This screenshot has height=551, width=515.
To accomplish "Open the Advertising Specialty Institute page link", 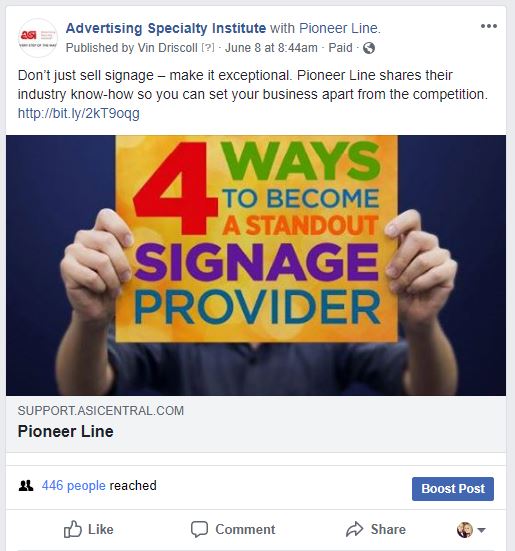I will pyautogui.click(x=166, y=28).
